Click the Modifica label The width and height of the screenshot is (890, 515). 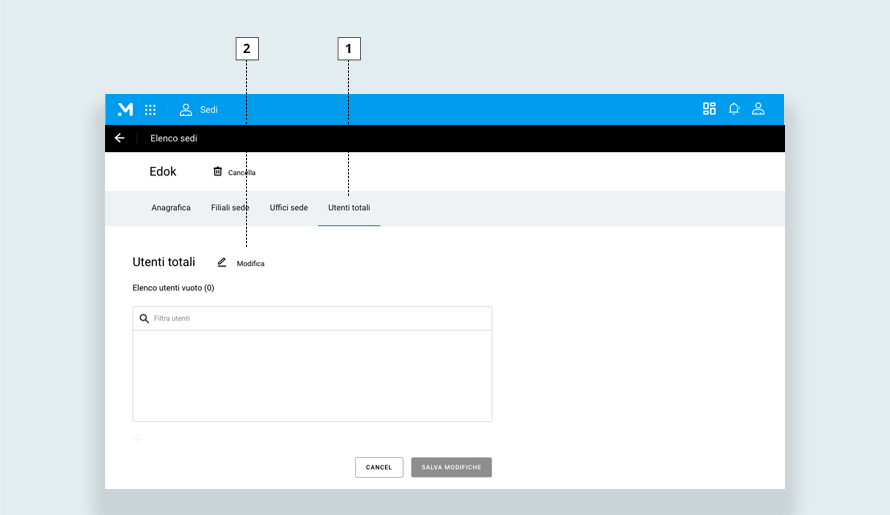[250, 263]
